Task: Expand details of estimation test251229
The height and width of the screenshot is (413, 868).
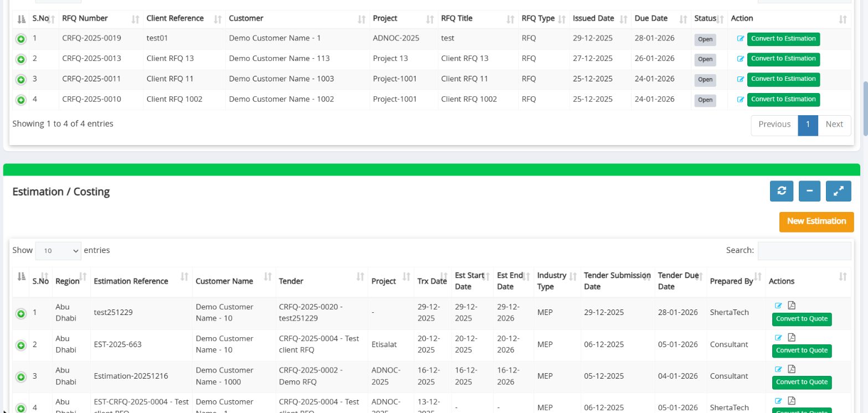Action: pos(20,314)
